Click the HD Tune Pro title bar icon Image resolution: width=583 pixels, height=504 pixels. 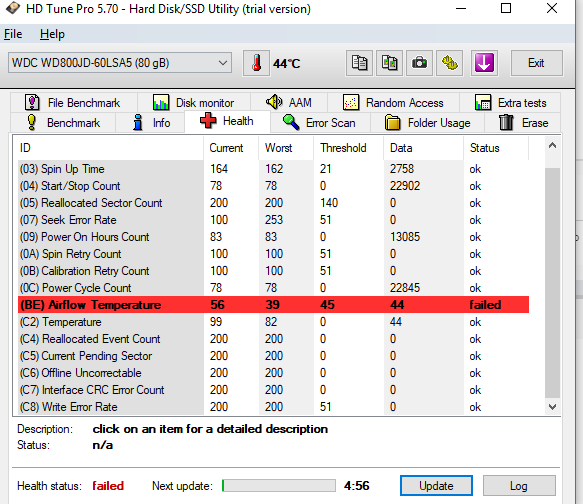[13, 8]
